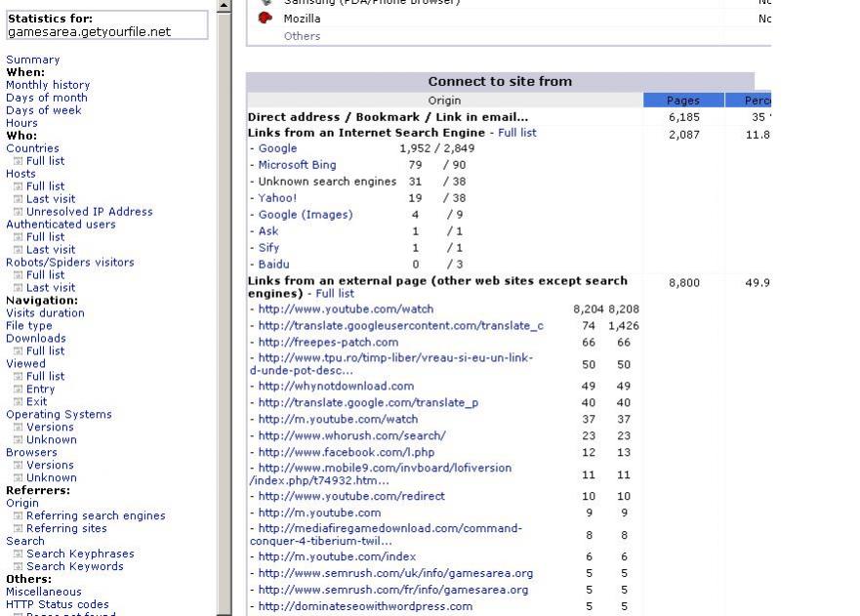This screenshot has height=616, width=860.
Task: Click the icon beside Authenticated users Last visit
Action: 19,250
